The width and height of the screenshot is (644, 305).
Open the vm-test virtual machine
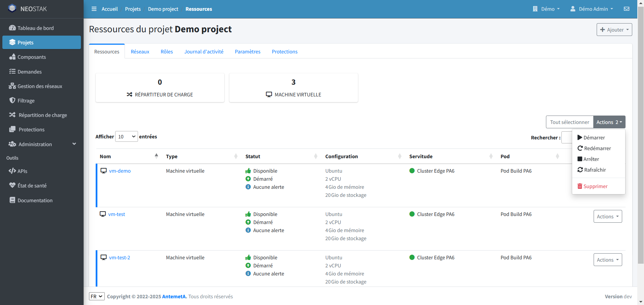point(117,214)
